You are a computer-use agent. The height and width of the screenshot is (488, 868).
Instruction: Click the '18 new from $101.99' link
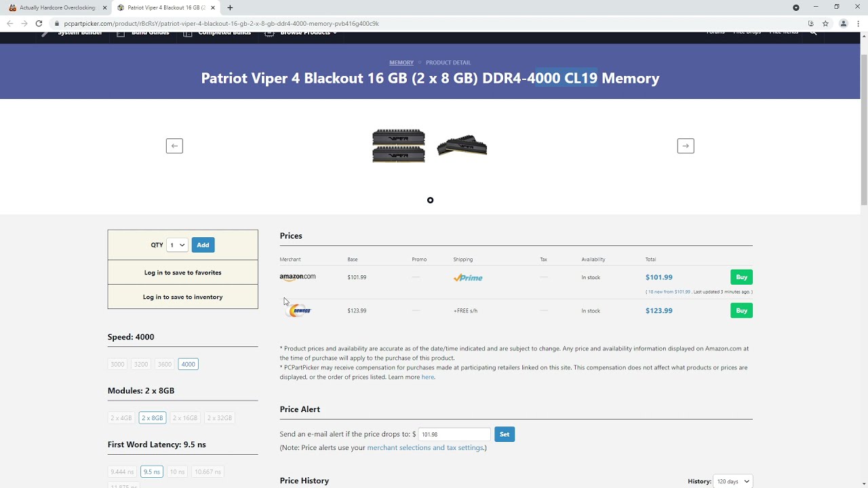669,292
